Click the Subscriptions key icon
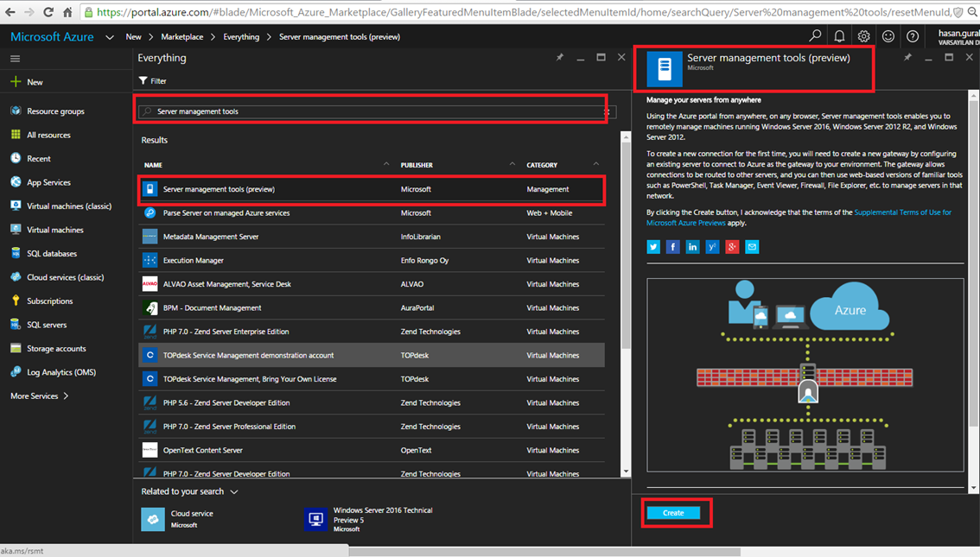The width and height of the screenshot is (980, 557). coord(16,301)
